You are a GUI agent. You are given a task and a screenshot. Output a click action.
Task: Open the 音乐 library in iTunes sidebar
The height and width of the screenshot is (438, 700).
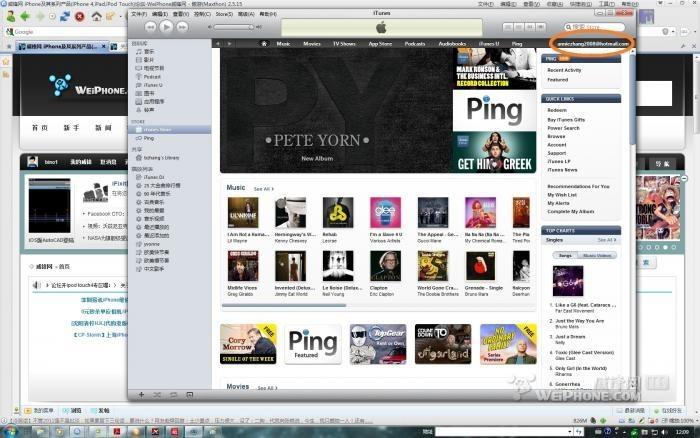[149, 52]
